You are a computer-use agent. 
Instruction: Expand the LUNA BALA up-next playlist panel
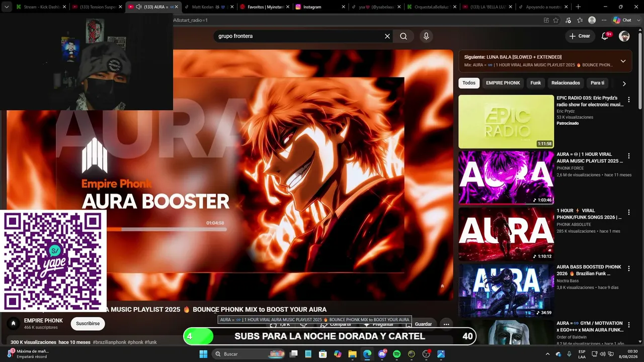click(x=623, y=61)
